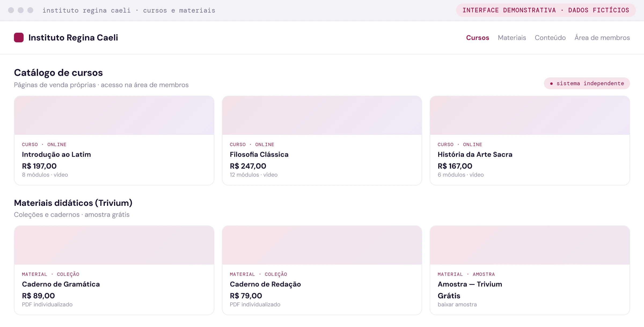Click the sistema independente badge
The width and height of the screenshot is (644, 327).
[587, 83]
